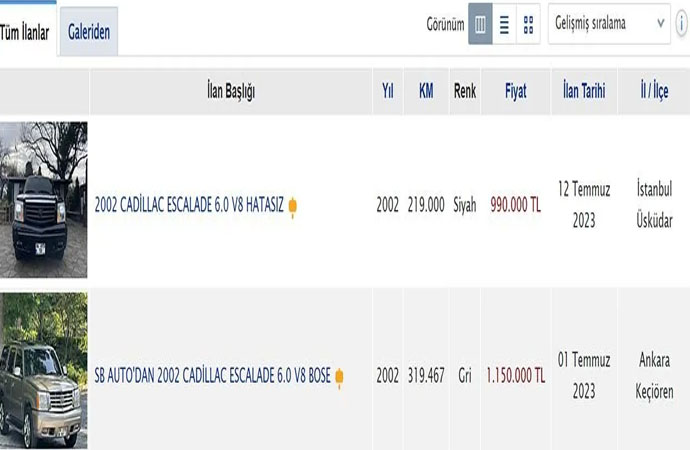This screenshot has width=690, height=450.
Task: Click the Renk column header
Action: click(x=465, y=91)
